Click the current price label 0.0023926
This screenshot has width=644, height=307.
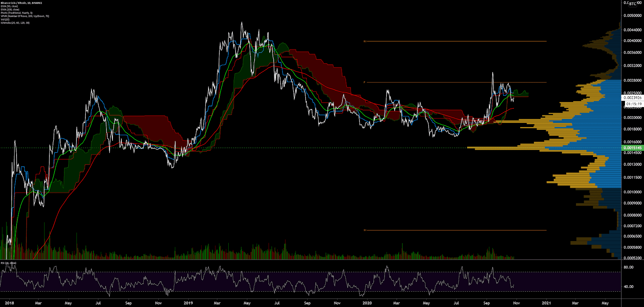pyautogui.click(x=632, y=97)
